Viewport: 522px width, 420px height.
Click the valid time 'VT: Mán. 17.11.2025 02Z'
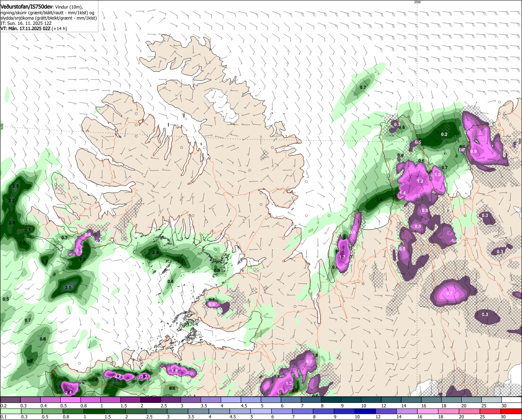(x=25, y=29)
